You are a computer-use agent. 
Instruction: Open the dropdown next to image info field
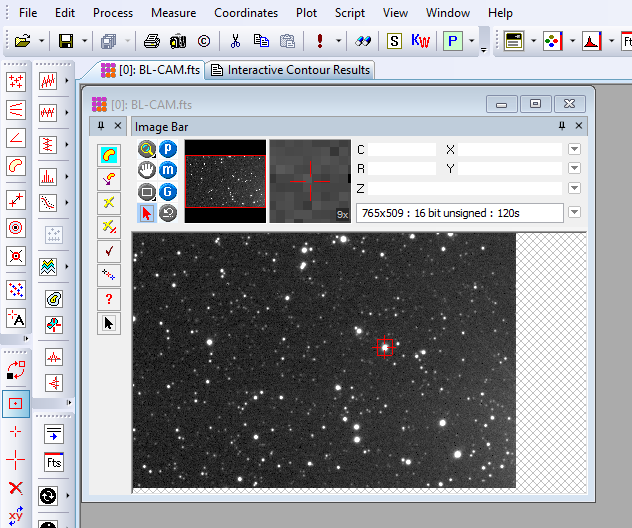574,212
